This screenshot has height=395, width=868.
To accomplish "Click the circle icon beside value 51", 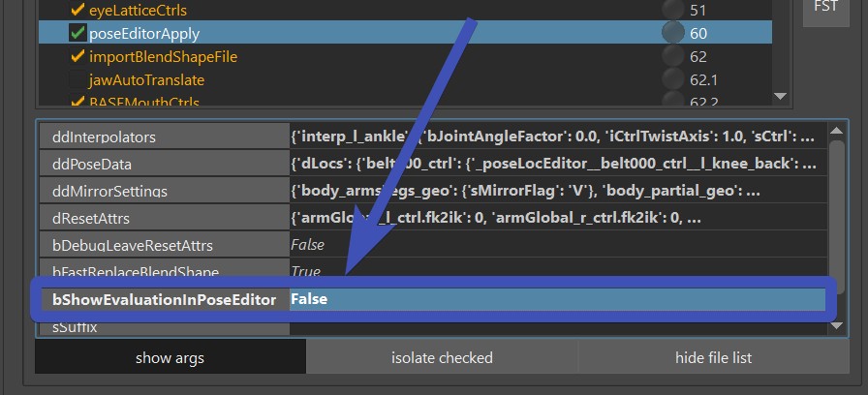I will pyautogui.click(x=672, y=10).
